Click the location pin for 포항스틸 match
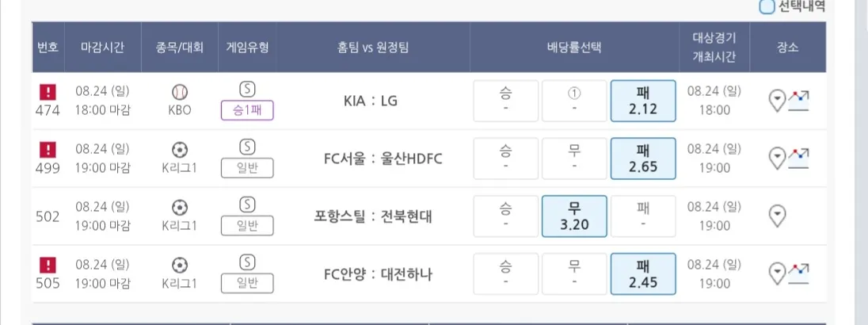Image resolution: width=868 pixels, height=325 pixels. (778, 215)
